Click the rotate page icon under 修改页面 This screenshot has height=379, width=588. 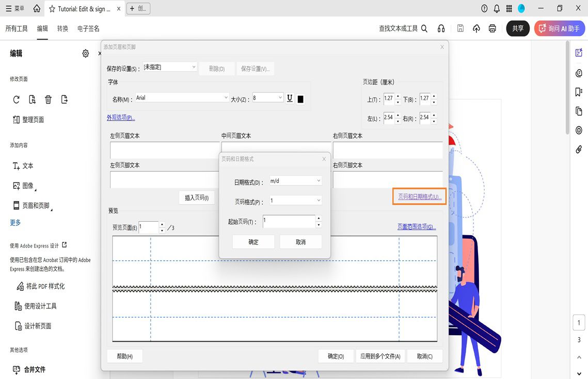(x=16, y=99)
